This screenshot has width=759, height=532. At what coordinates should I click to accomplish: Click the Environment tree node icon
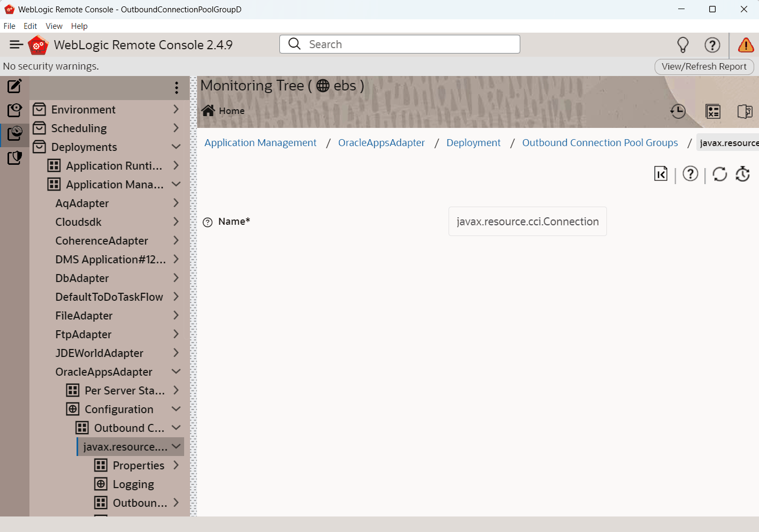tap(39, 110)
